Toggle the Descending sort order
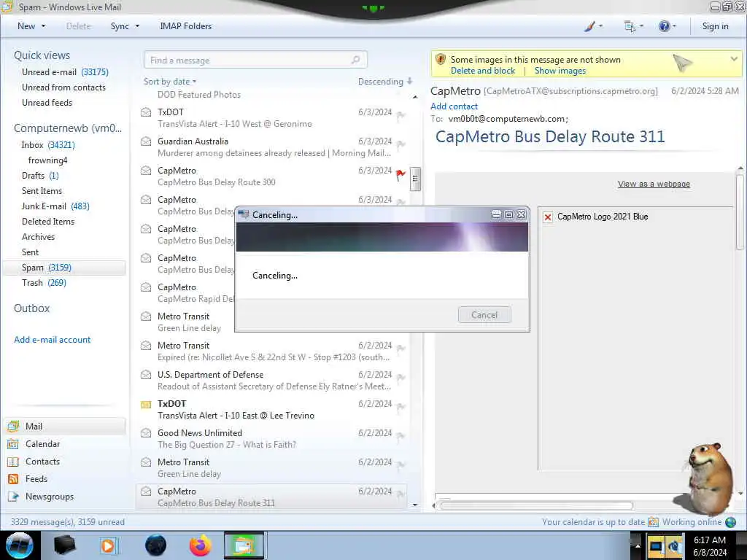Screen dimensions: 747x560 tap(385, 82)
